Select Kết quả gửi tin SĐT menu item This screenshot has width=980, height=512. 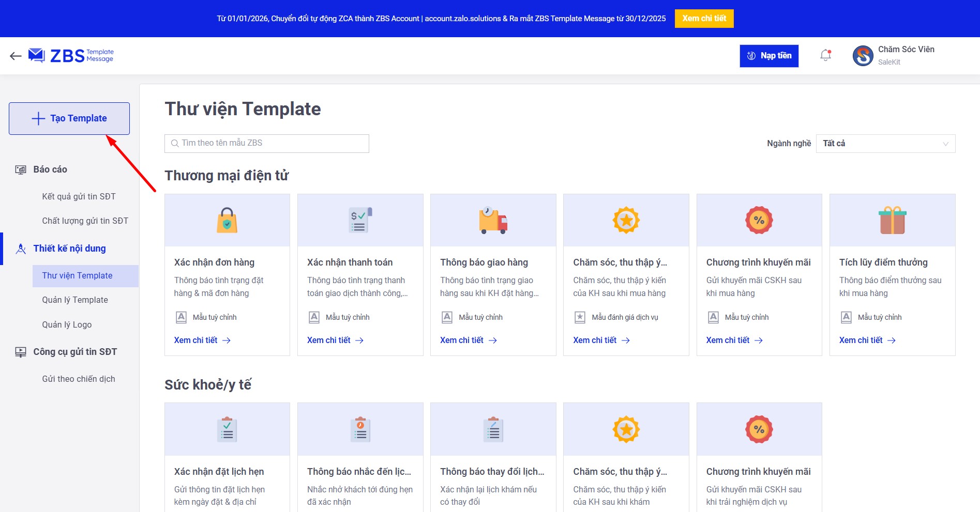tap(79, 196)
